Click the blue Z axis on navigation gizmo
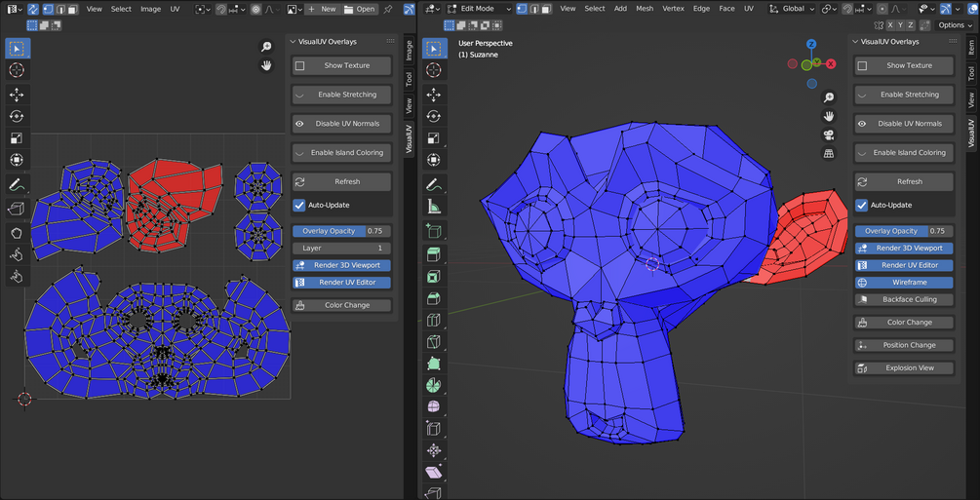This screenshot has height=500, width=980. (x=811, y=45)
